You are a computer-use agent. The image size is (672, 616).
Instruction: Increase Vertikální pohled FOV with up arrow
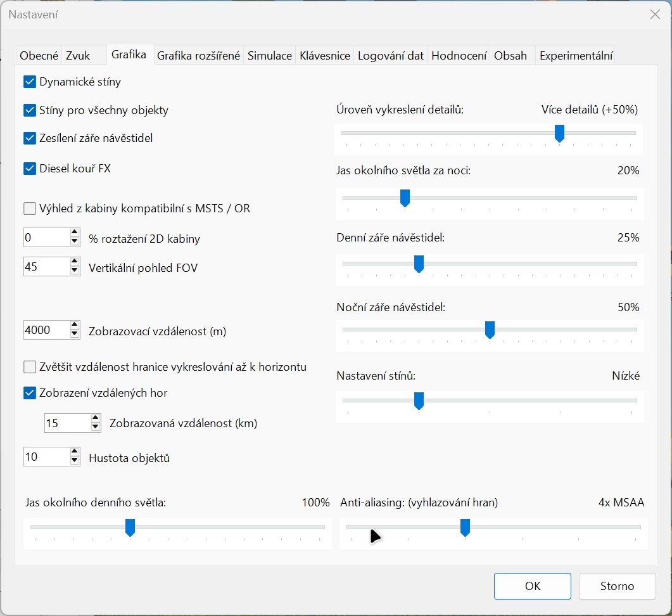75,262
